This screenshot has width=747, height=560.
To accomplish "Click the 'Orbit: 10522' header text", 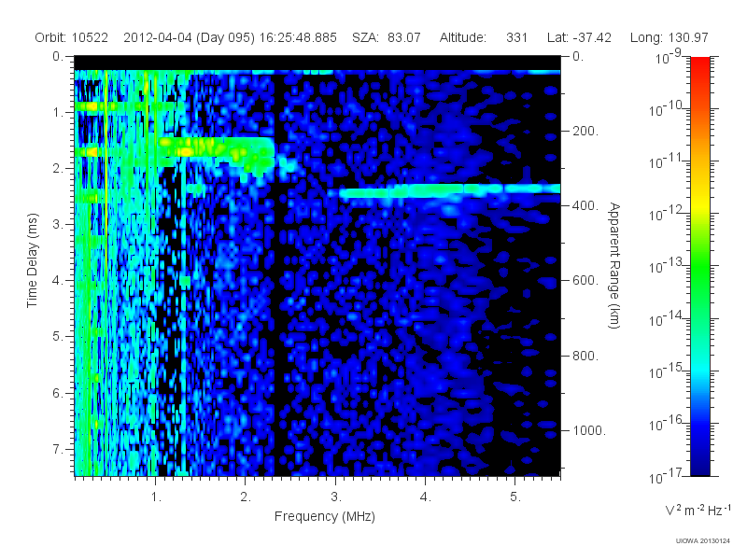I will click(x=72, y=37).
